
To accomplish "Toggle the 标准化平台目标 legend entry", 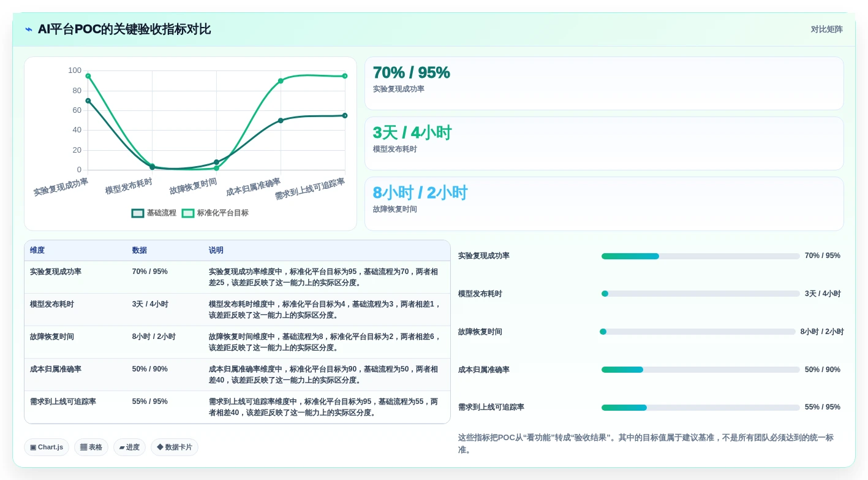I will click(x=215, y=213).
